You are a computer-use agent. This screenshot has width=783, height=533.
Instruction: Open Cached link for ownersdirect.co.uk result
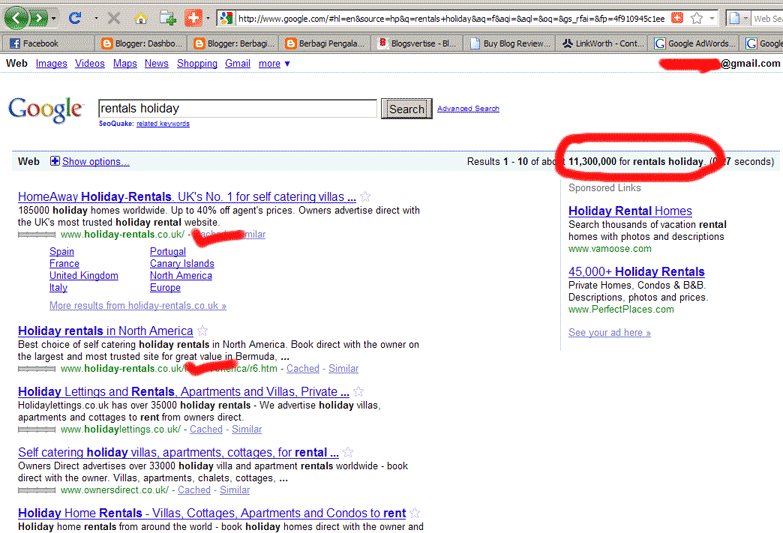coord(194,490)
